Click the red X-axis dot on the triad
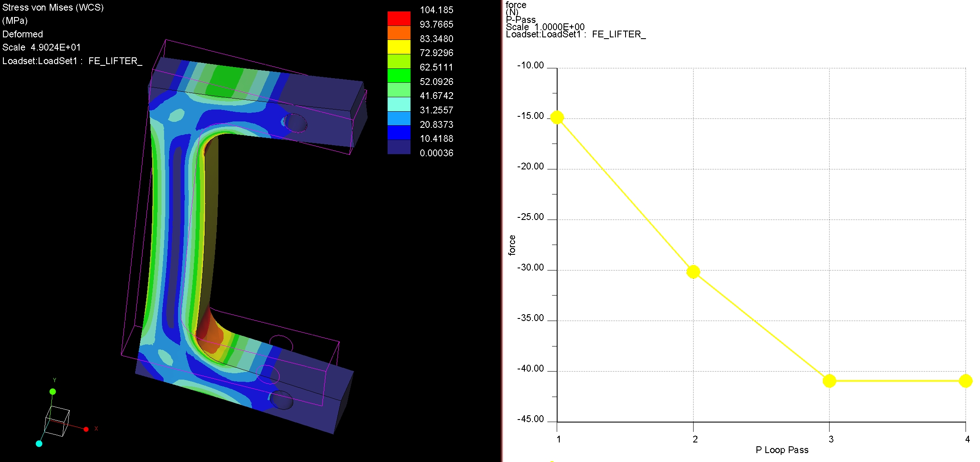The image size is (980, 462). coord(86,429)
